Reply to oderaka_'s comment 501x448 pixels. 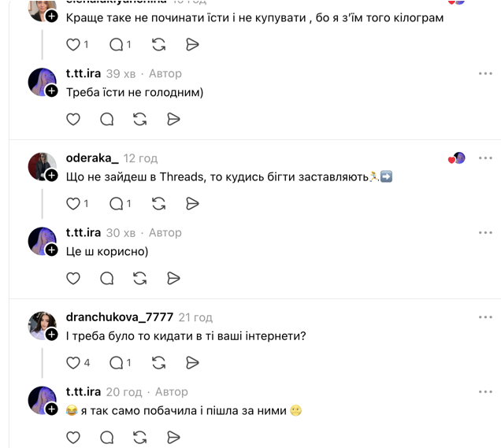click(117, 203)
